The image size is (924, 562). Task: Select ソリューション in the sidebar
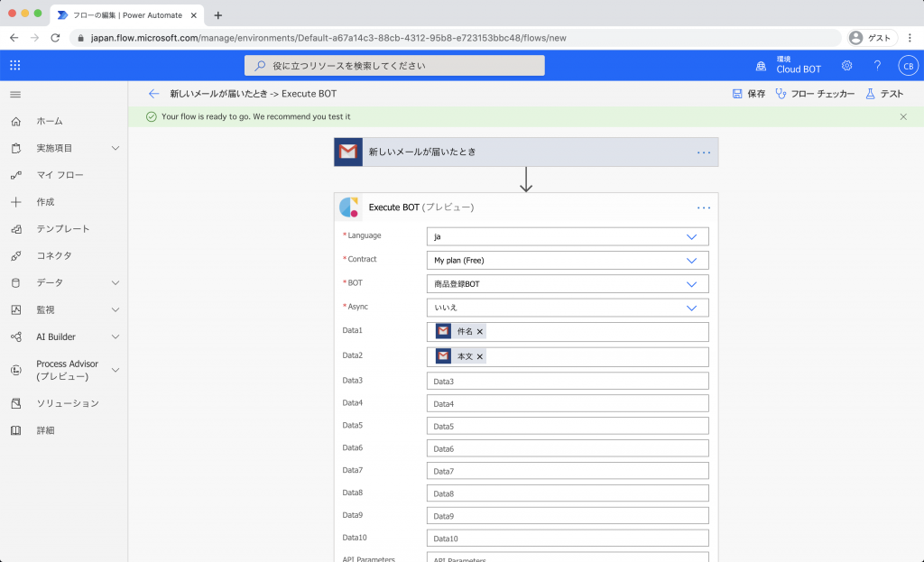coord(68,403)
